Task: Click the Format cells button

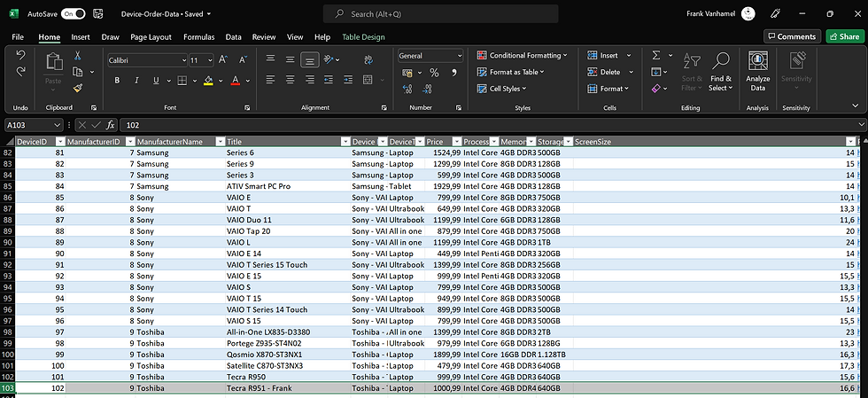Action: [x=608, y=89]
